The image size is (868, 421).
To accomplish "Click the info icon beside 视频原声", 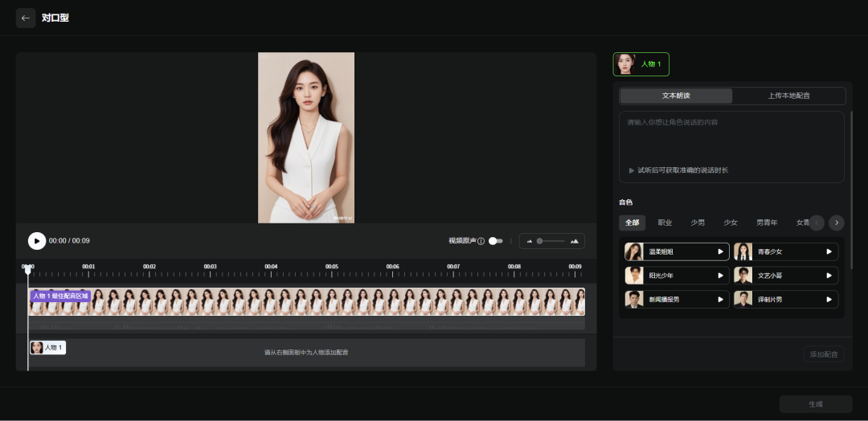I will [481, 241].
